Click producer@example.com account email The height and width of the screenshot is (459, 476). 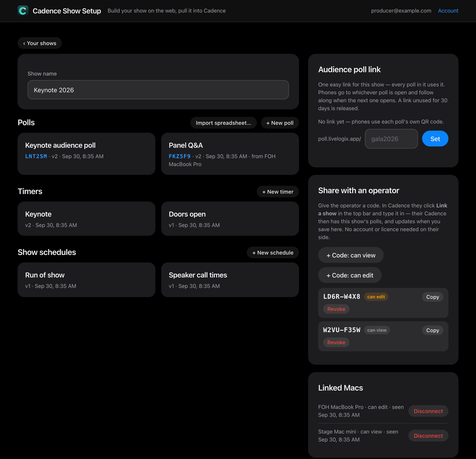[x=401, y=11]
